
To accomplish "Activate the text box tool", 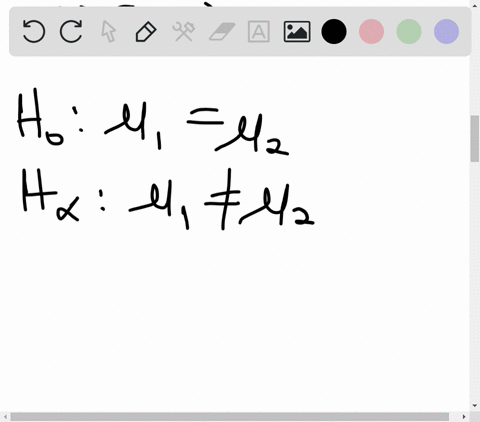I will click(x=259, y=31).
